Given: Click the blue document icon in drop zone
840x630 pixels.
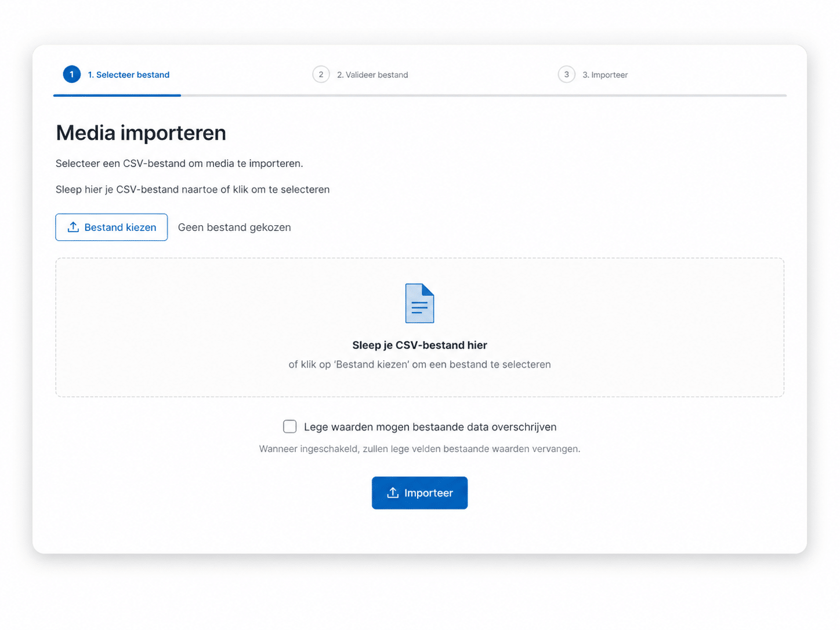Looking at the screenshot, I should click(419, 303).
